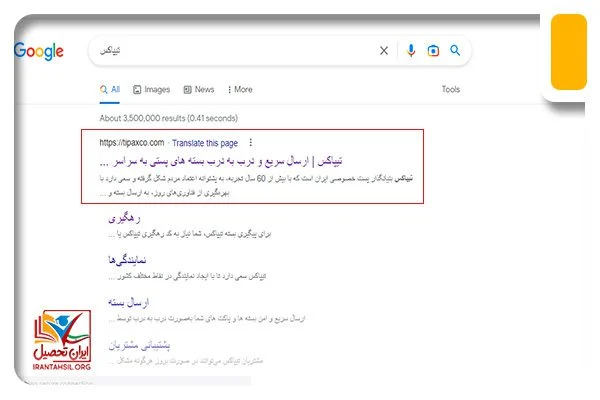Open the پشتیبانی مشتریان sitelink

[139, 345]
